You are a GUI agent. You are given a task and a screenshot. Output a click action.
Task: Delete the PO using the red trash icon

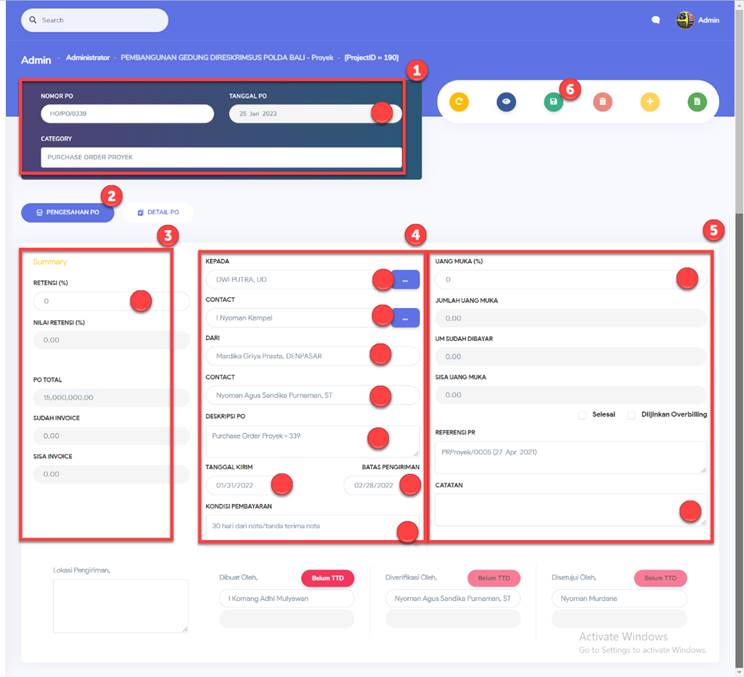(x=602, y=101)
